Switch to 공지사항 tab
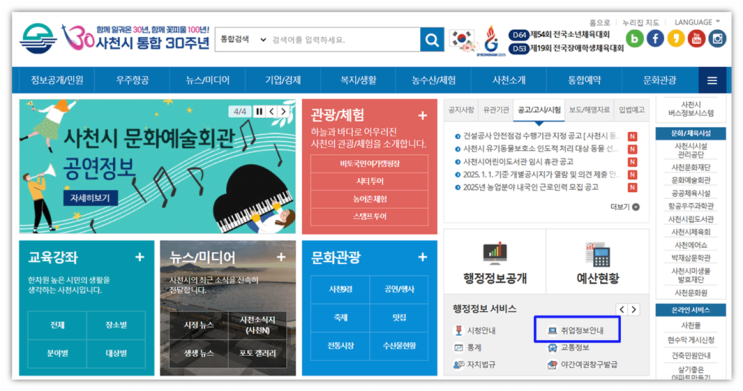Viewport: 743px width, 391px height. click(x=461, y=110)
